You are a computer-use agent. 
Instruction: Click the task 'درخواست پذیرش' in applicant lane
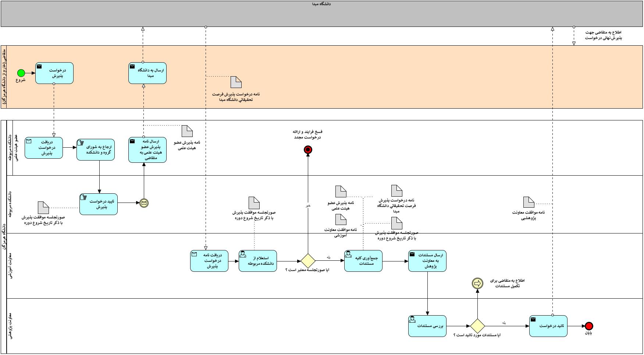pyautogui.click(x=54, y=73)
